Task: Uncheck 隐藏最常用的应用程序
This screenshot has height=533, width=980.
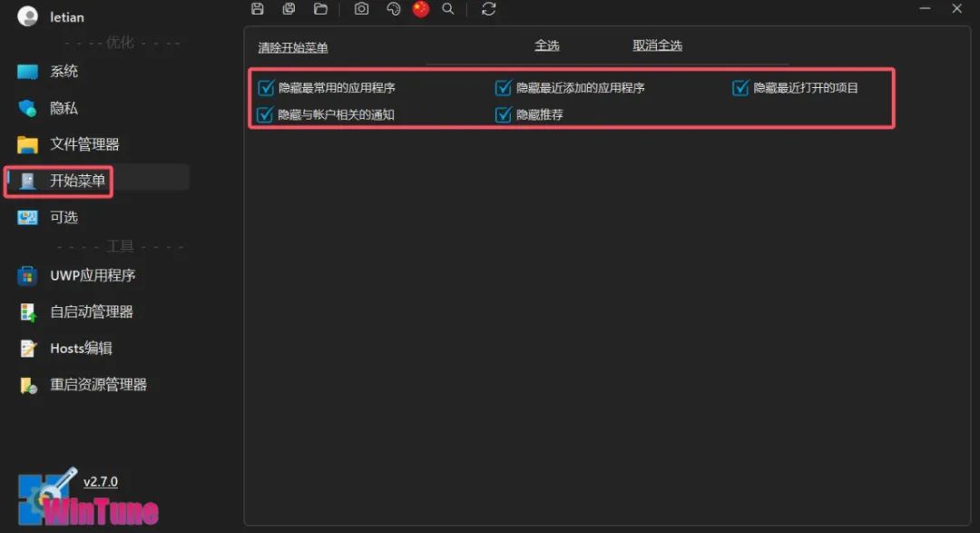Action: (266, 87)
